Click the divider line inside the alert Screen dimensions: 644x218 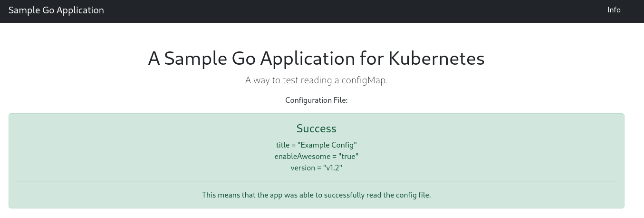pyautogui.click(x=316, y=181)
